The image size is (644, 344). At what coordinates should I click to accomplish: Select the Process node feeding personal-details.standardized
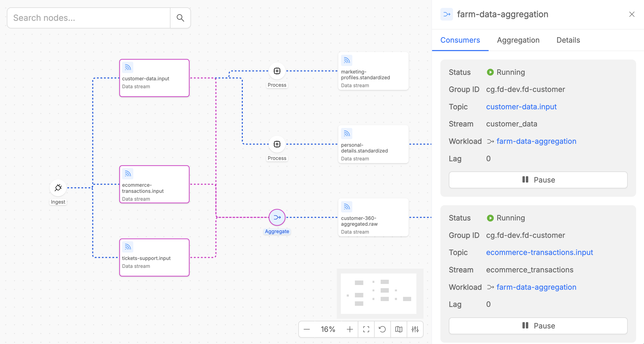[277, 144]
